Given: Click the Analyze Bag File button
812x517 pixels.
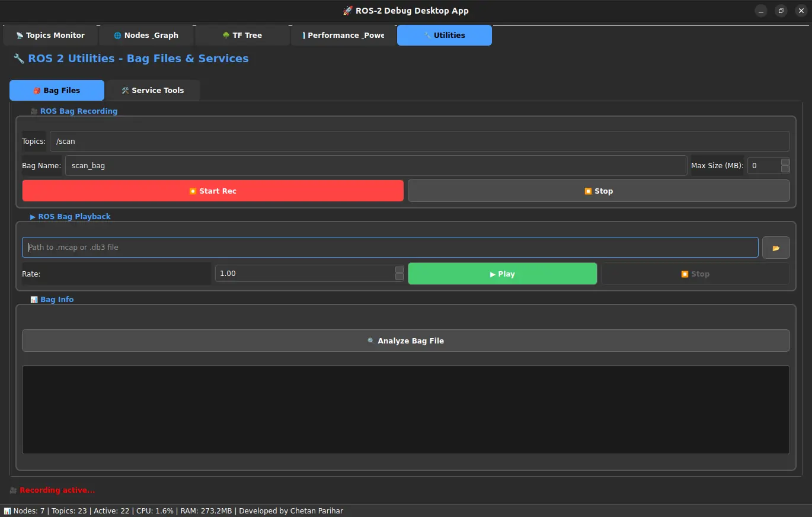Looking at the screenshot, I should click(405, 341).
